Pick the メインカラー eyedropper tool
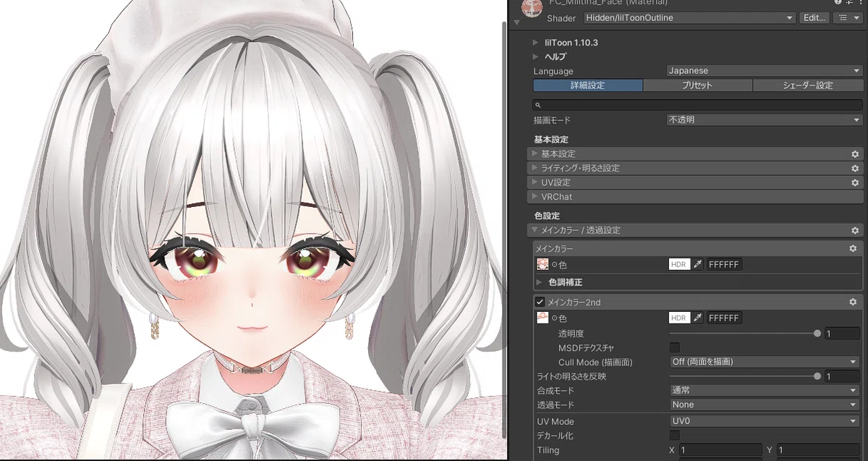Viewport: 868px width, 461px height. 698,265
